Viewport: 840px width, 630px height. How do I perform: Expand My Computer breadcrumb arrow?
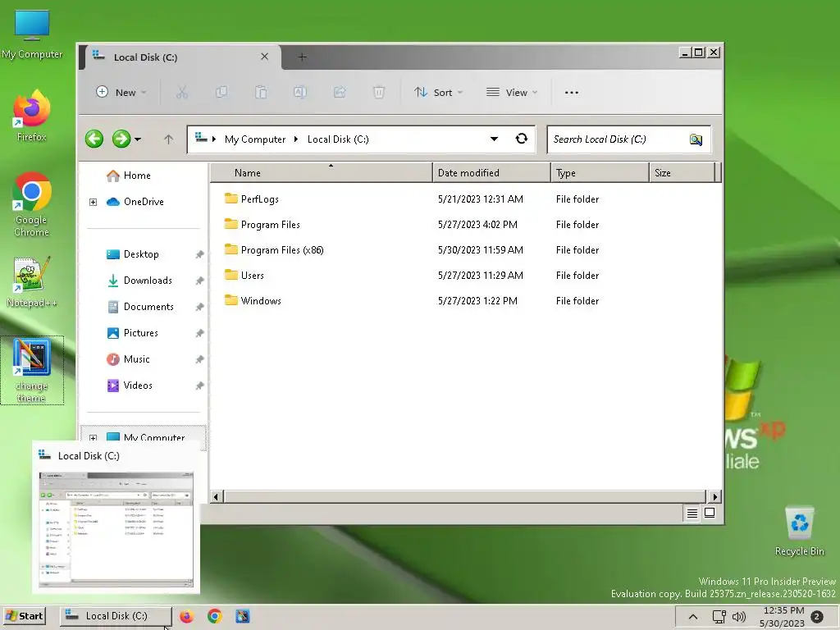point(295,139)
